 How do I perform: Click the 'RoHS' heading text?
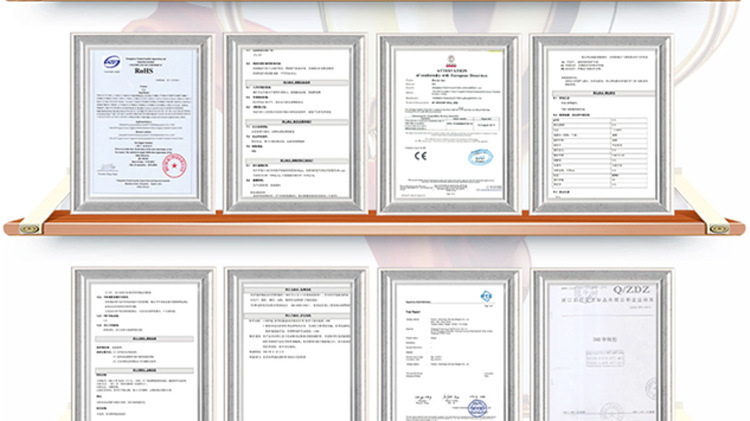(143, 71)
